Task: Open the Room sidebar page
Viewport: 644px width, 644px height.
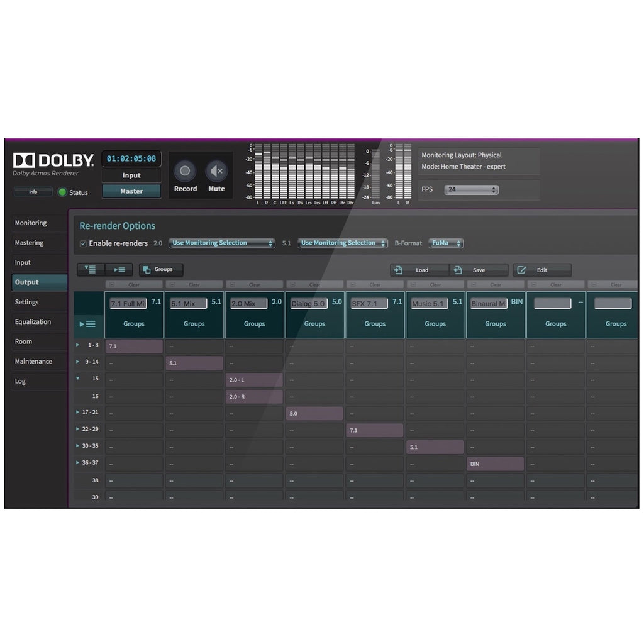Action: pos(40,341)
